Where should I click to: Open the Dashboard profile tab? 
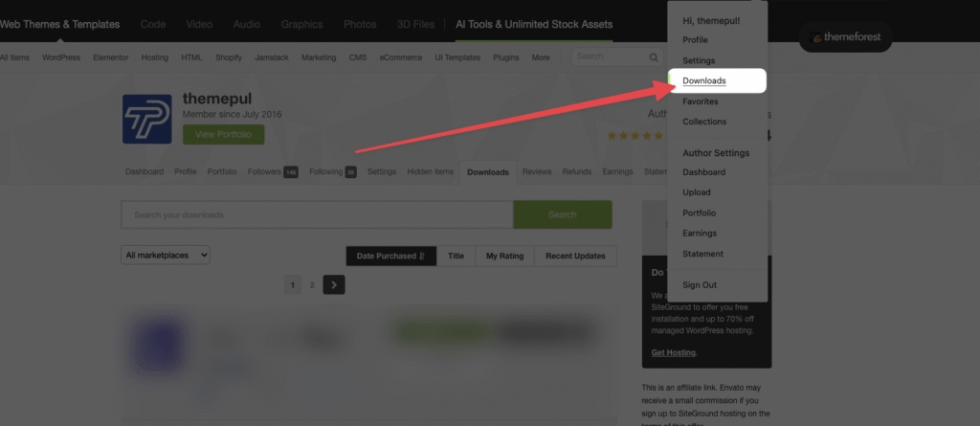pyautogui.click(x=145, y=171)
